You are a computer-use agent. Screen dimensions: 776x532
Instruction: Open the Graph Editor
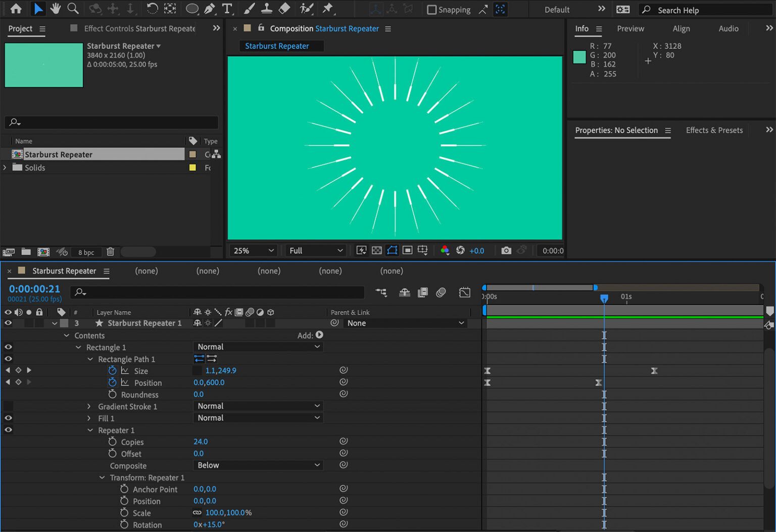465,293
